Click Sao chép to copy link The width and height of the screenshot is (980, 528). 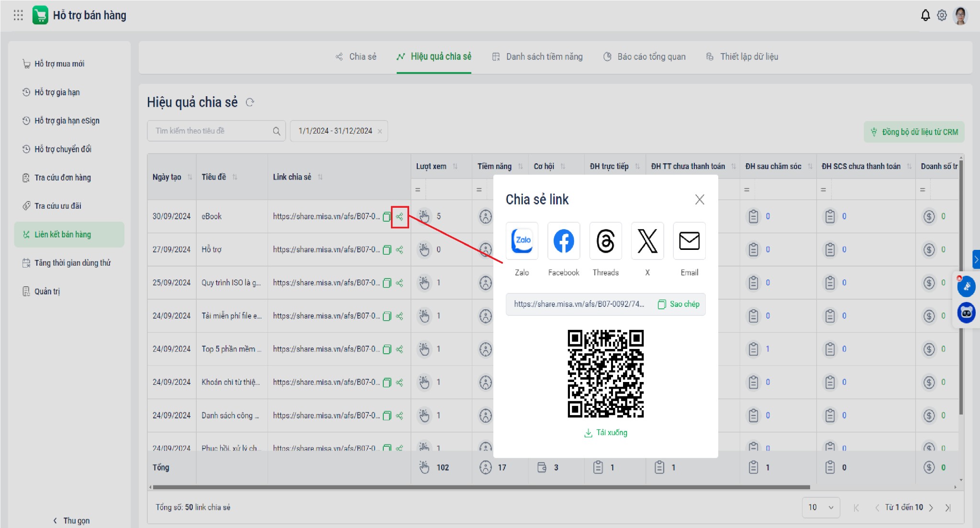pos(679,304)
